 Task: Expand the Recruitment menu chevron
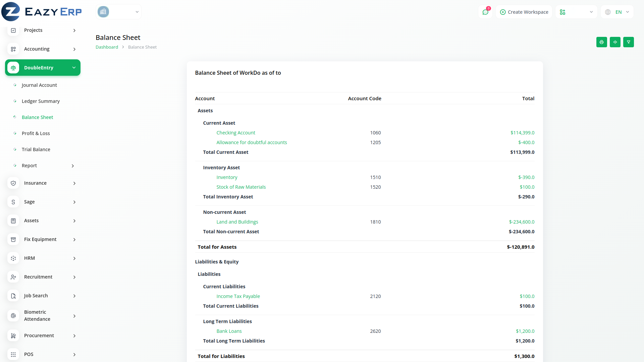(74, 277)
